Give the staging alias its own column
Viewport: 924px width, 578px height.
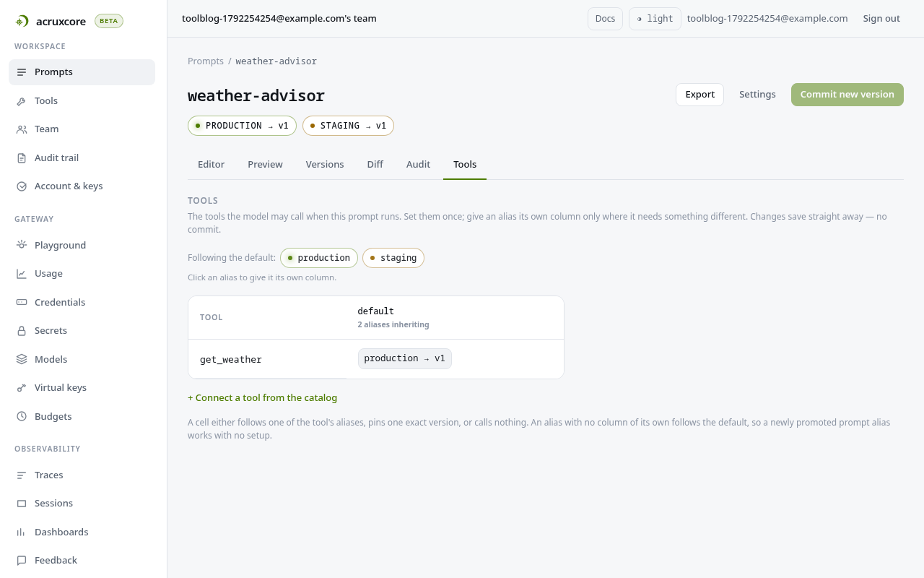click(x=393, y=258)
